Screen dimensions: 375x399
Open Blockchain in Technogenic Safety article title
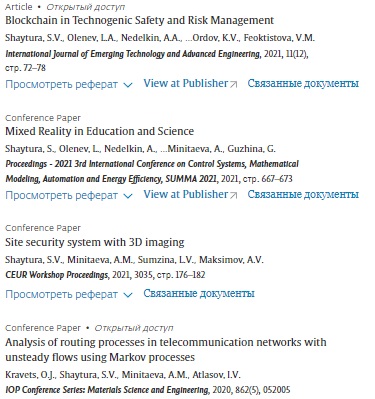click(x=139, y=21)
